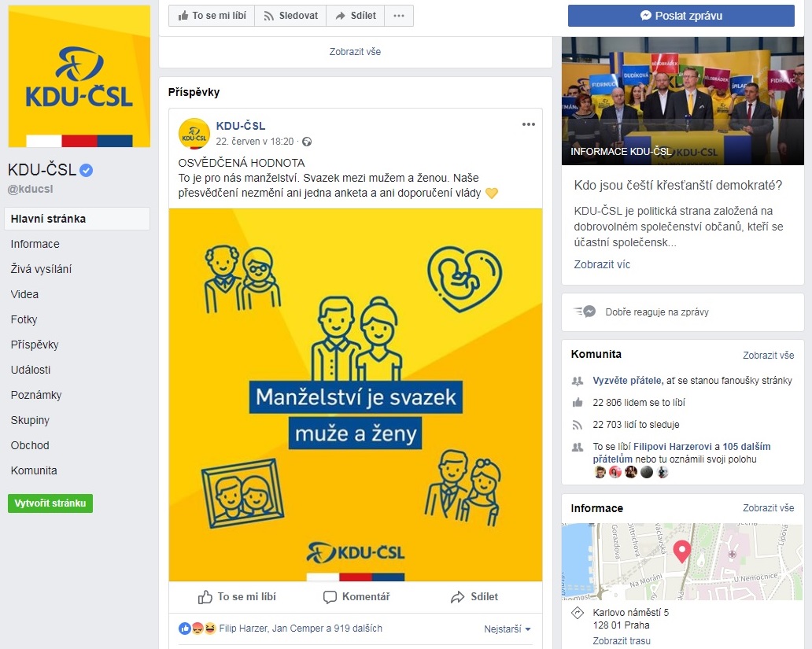Click the green Vytvořit stránku button
Viewport: 812px width, 649px height.
[50, 503]
